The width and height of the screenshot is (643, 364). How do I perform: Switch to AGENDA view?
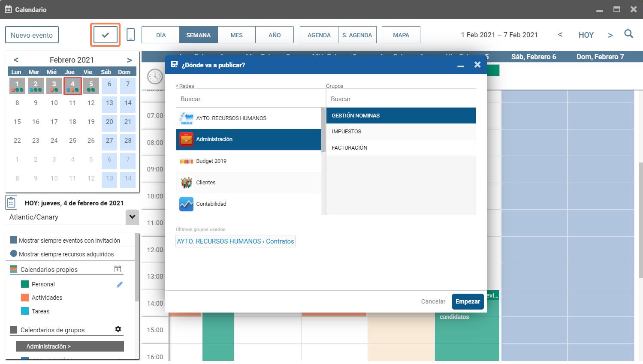(x=319, y=35)
